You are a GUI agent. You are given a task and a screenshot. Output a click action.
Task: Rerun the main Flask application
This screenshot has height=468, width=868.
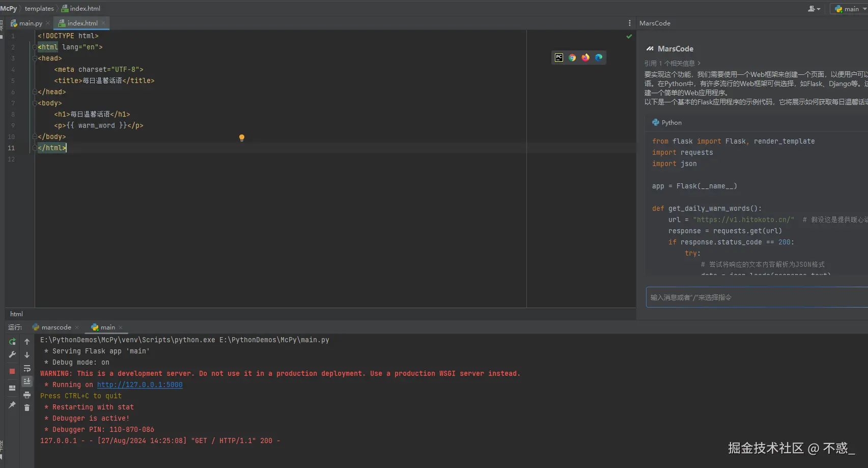(12, 342)
